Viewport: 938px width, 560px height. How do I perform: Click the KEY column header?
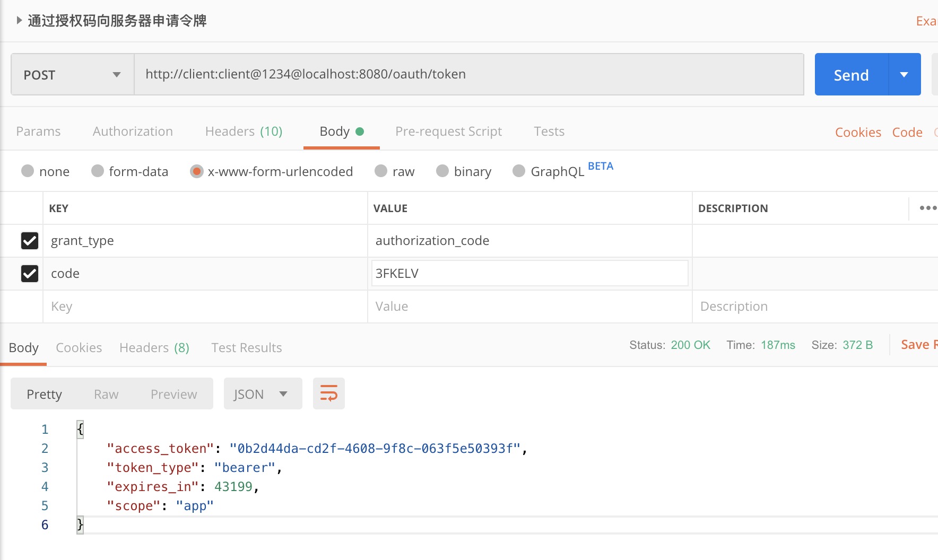[x=58, y=208]
